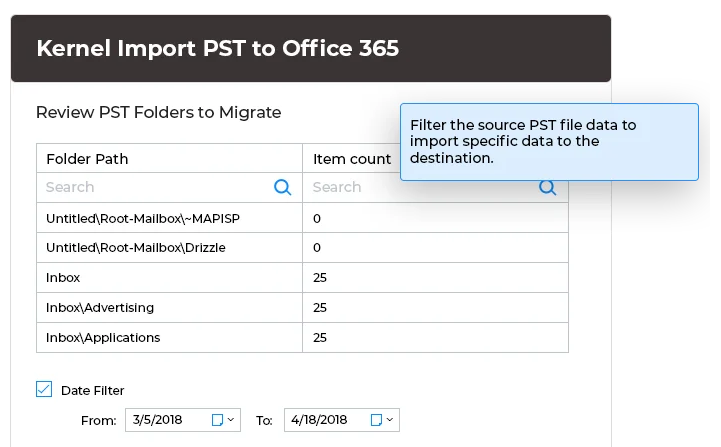
Task: Click the Item count search magnifier icon
Action: pos(547,188)
